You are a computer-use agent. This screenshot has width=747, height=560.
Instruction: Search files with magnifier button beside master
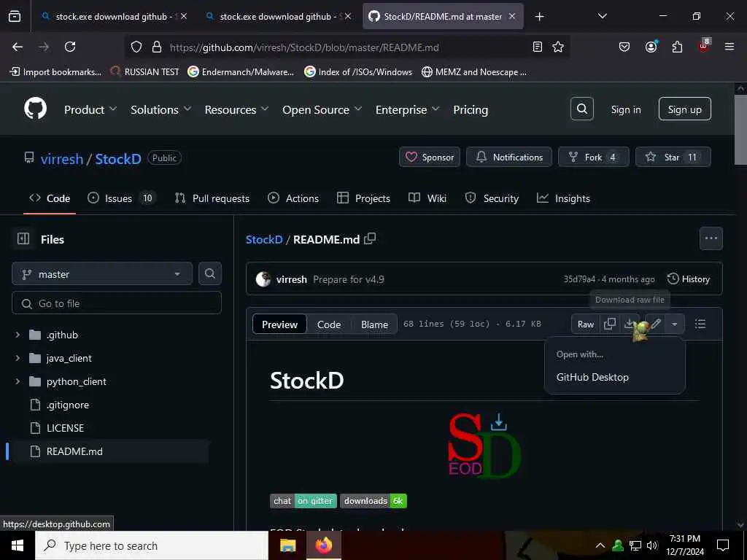tap(210, 273)
